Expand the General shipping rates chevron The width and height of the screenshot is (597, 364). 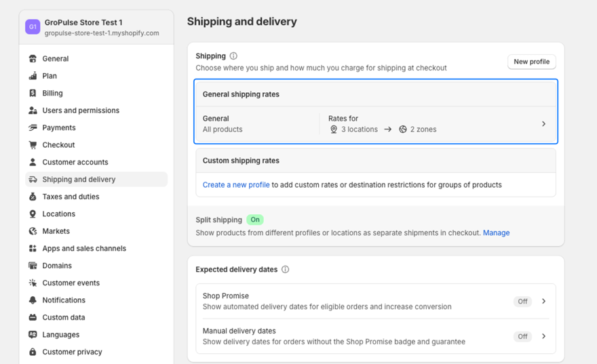(543, 124)
